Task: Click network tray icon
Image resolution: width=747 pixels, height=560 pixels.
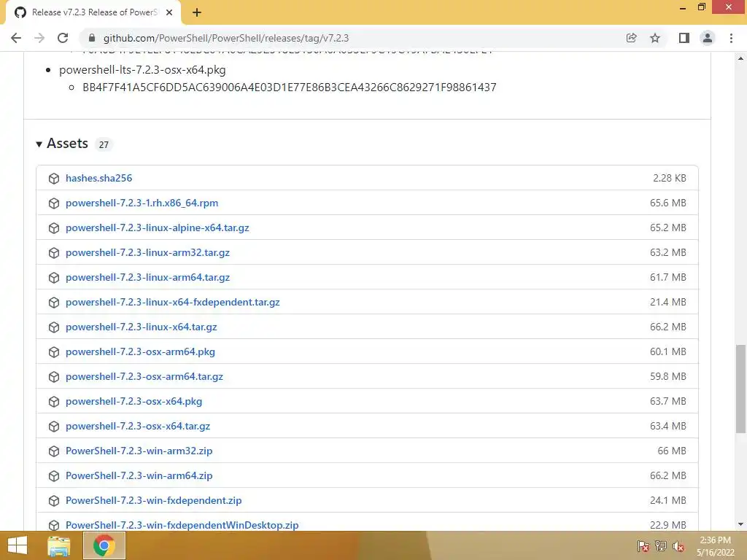Action: click(x=661, y=546)
